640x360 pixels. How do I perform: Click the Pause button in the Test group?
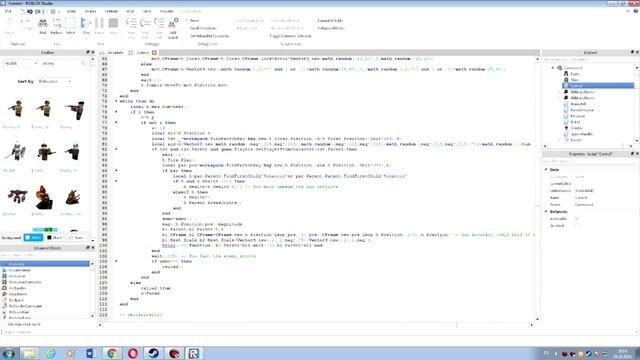point(99,27)
